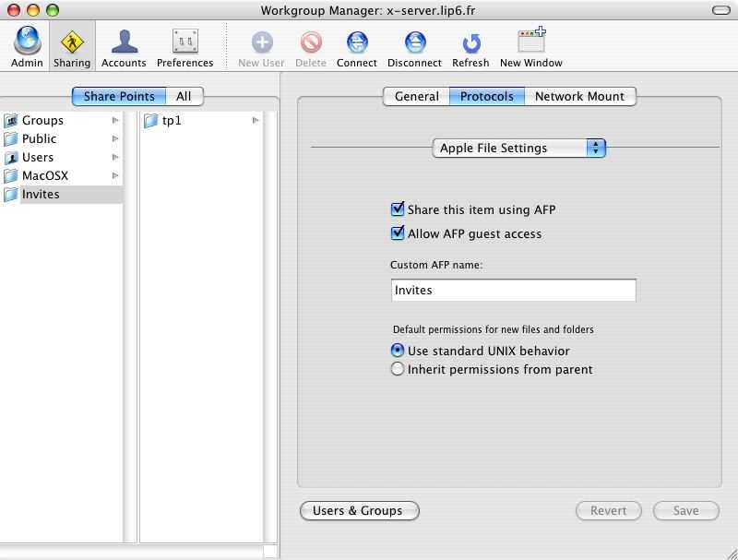The image size is (738, 560).
Task: Select the Sharing toolbar icon
Action: pos(71,42)
